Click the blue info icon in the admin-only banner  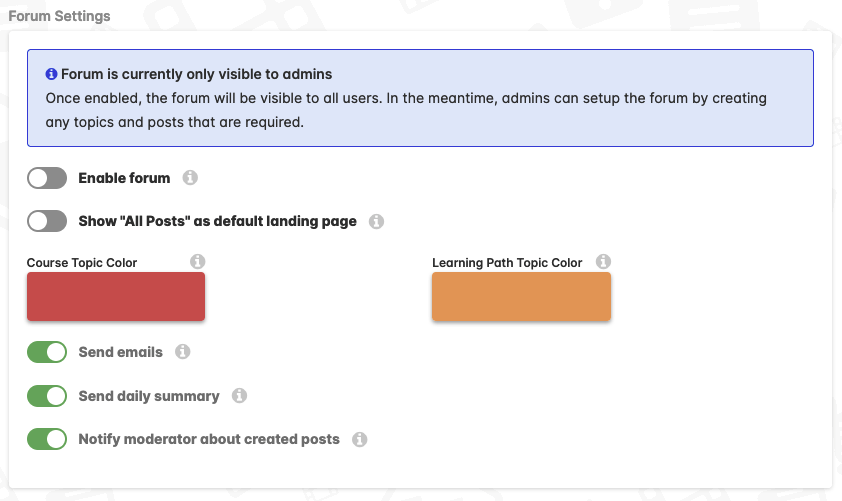click(52, 74)
